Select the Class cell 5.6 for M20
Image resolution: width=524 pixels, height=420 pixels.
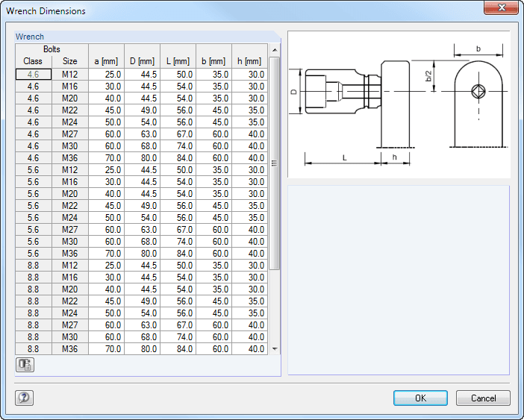(x=34, y=194)
